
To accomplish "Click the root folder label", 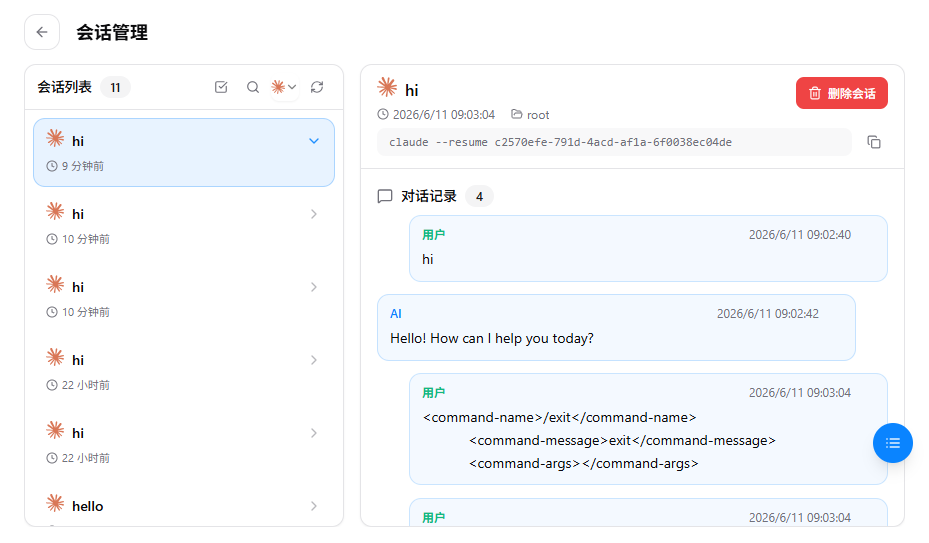I will tap(538, 115).
